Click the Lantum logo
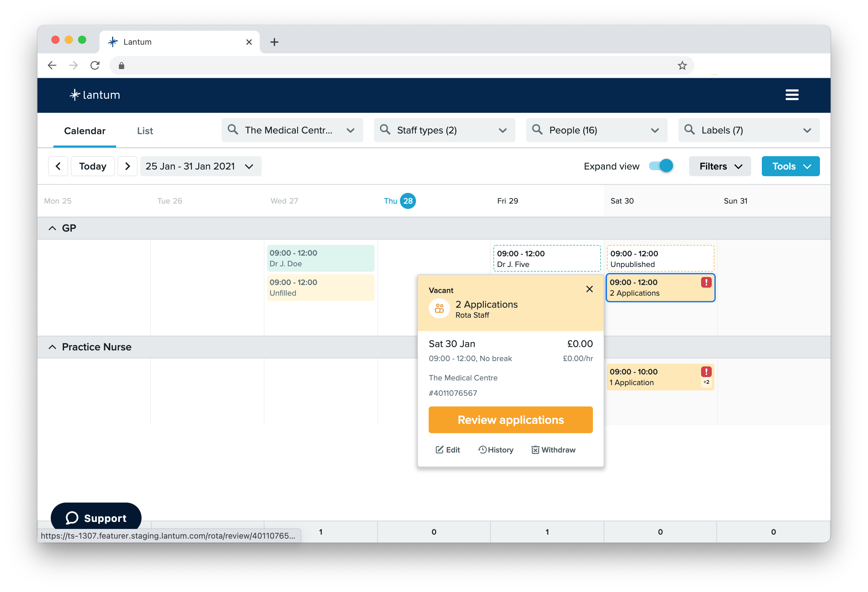The width and height of the screenshot is (868, 592). coord(94,95)
